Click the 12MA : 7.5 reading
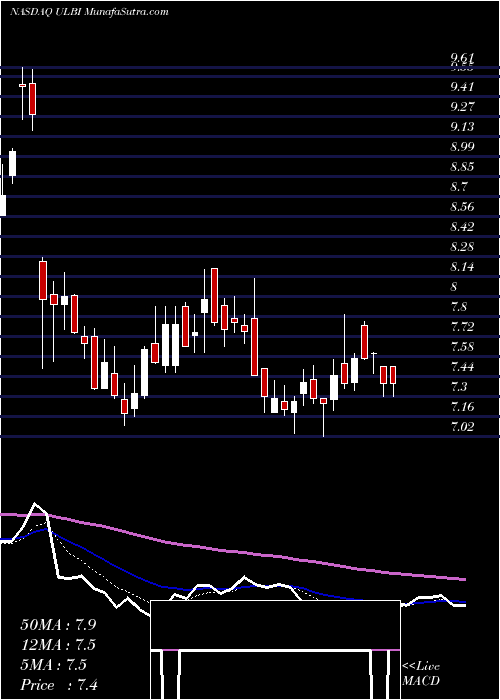The image size is (500, 700). (x=58, y=645)
